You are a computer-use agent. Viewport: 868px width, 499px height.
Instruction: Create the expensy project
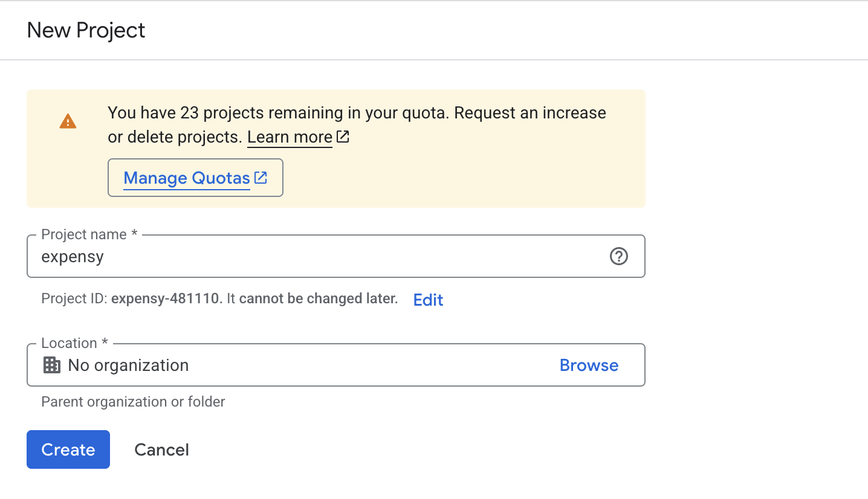pos(68,449)
